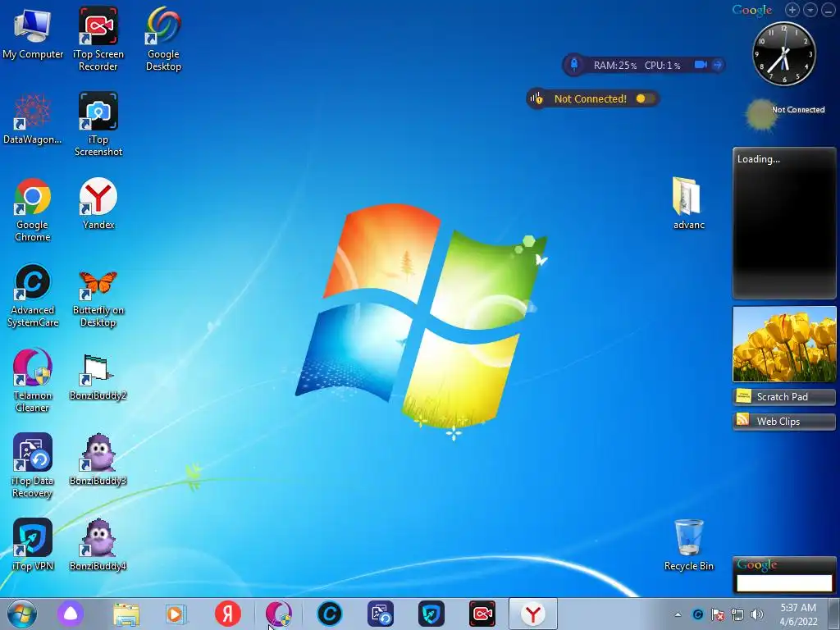The image size is (840, 630).
Task: Open the Action Center flag icon
Action: tap(717, 614)
